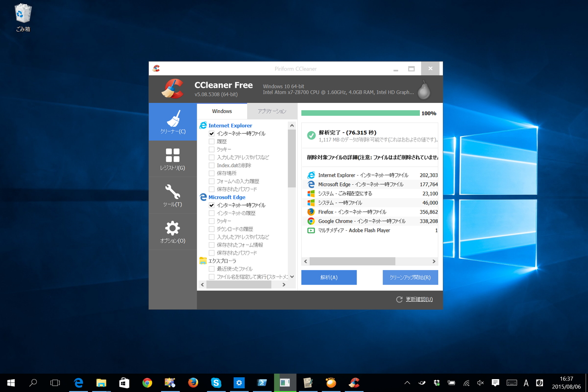This screenshot has height=392, width=588.
Task: Stay on the Windows tab
Action: [x=222, y=111]
